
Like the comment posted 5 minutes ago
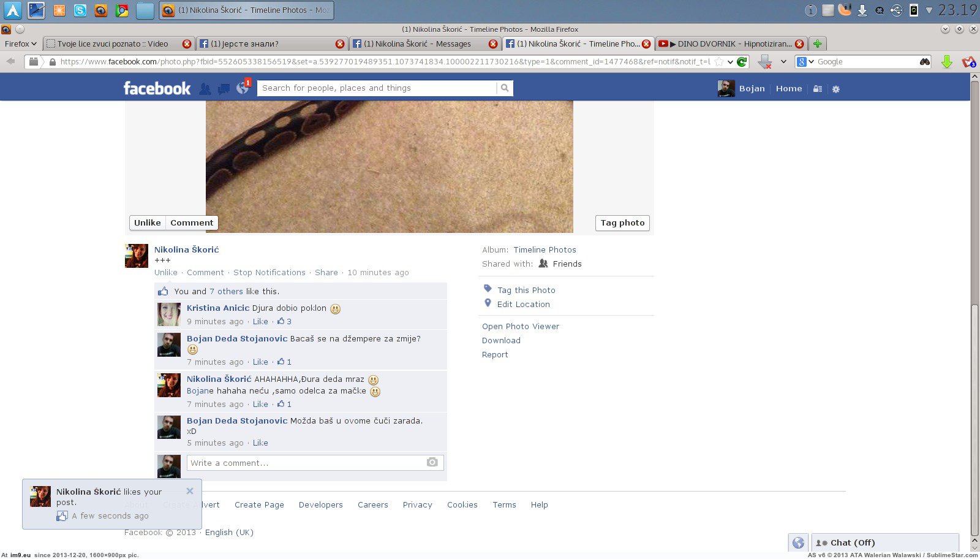260,443
